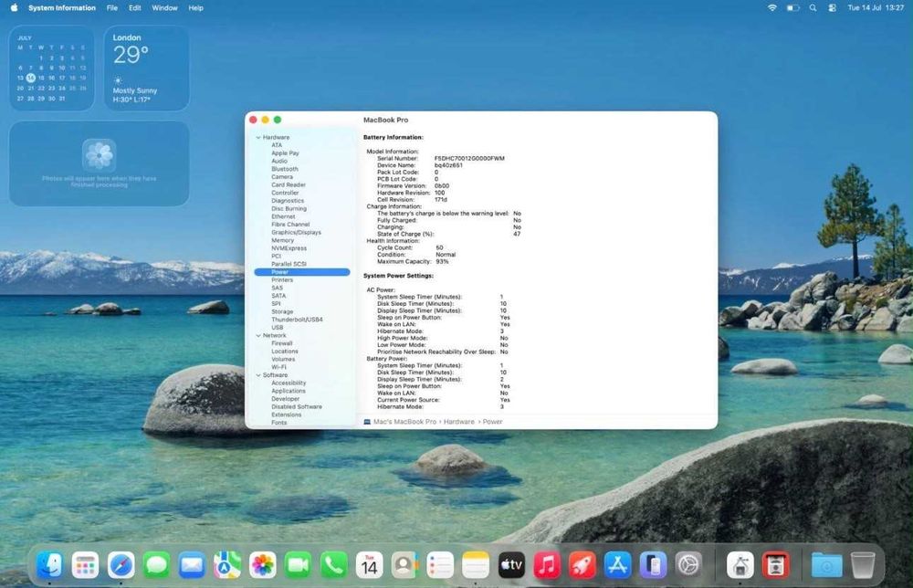Viewport: 913px width, 588px height.
Task: Click the System Information icon in Dock
Action: tap(740, 564)
